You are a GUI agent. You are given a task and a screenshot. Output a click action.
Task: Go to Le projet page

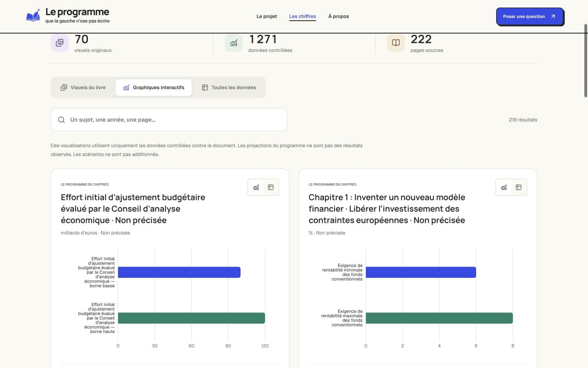pos(267,16)
